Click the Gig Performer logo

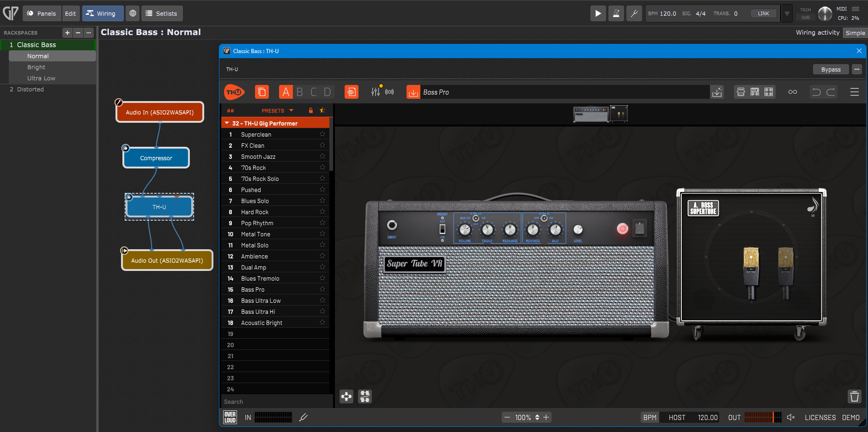click(x=11, y=13)
